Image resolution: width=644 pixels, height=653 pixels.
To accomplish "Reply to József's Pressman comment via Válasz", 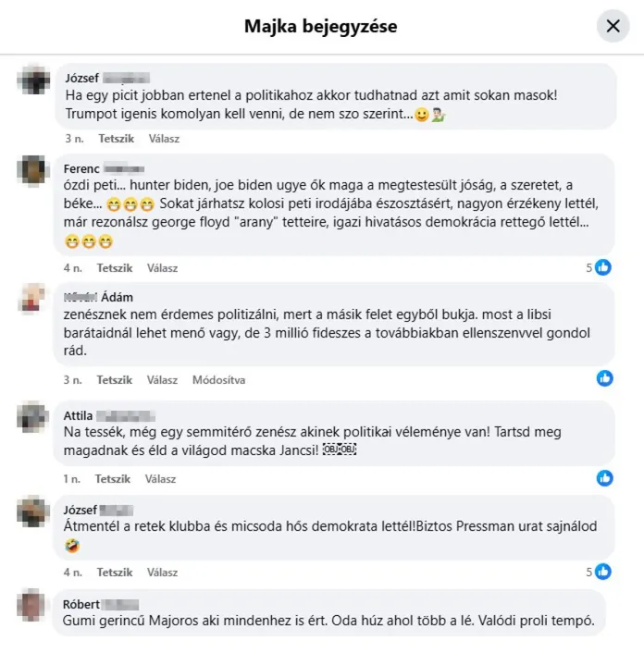I will 163,573.
